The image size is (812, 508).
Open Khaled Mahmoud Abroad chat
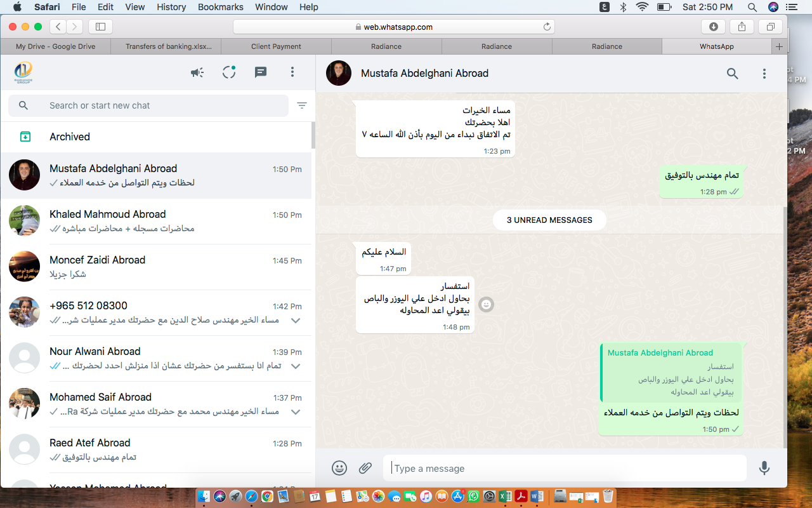[155, 221]
